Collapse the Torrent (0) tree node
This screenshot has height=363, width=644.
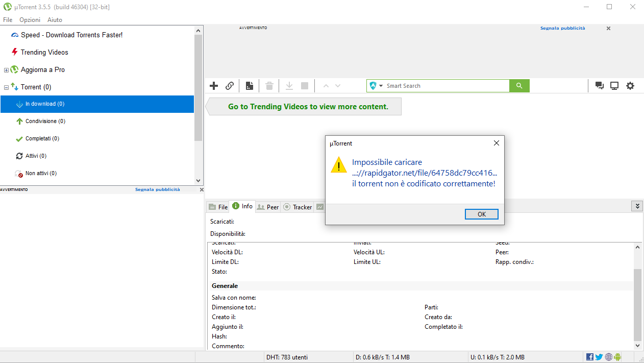(6, 87)
